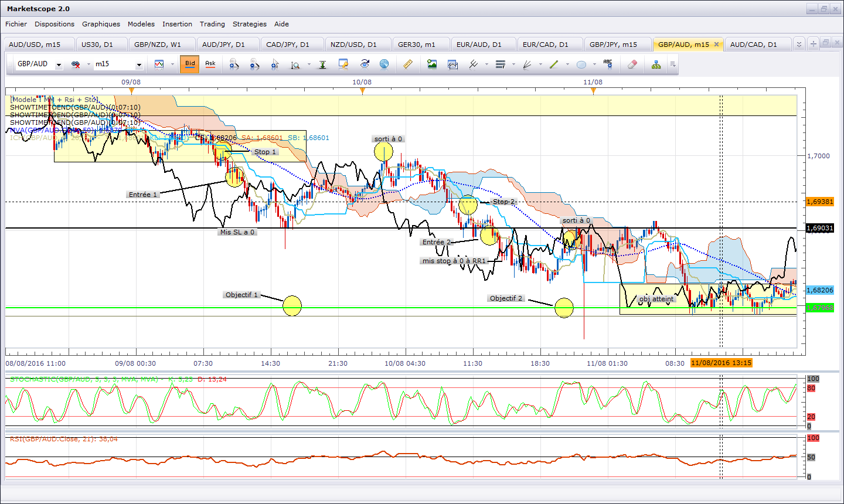The image size is (844, 504).
Task: Toggle Ask price display
Action: point(210,64)
